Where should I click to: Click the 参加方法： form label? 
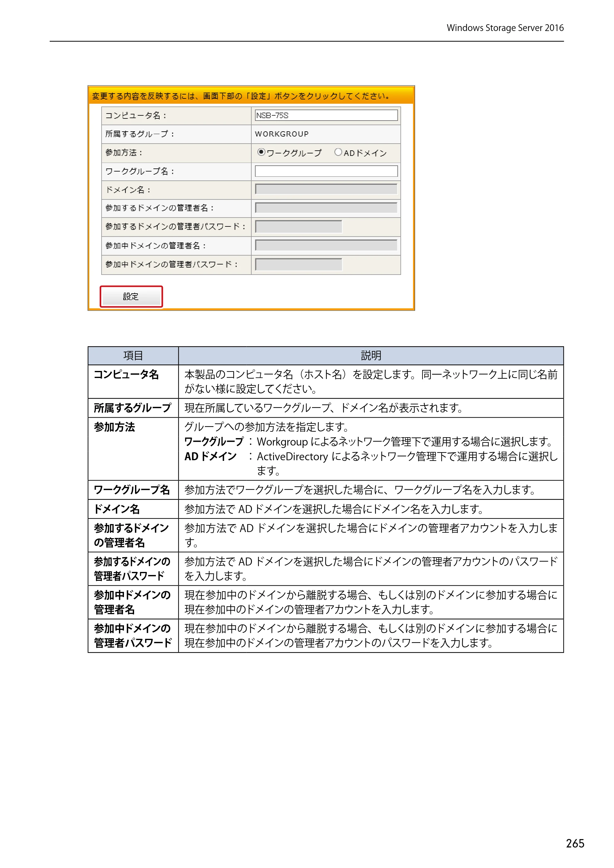[x=124, y=153]
